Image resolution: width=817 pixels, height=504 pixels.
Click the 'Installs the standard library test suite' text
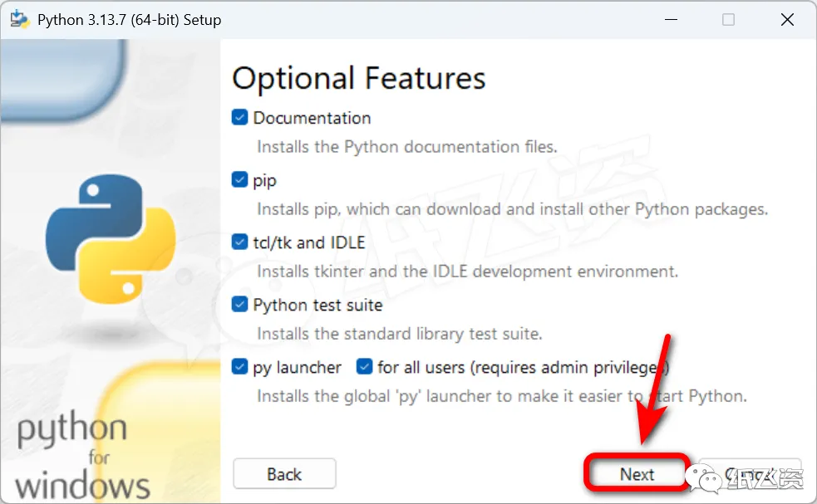399,334
